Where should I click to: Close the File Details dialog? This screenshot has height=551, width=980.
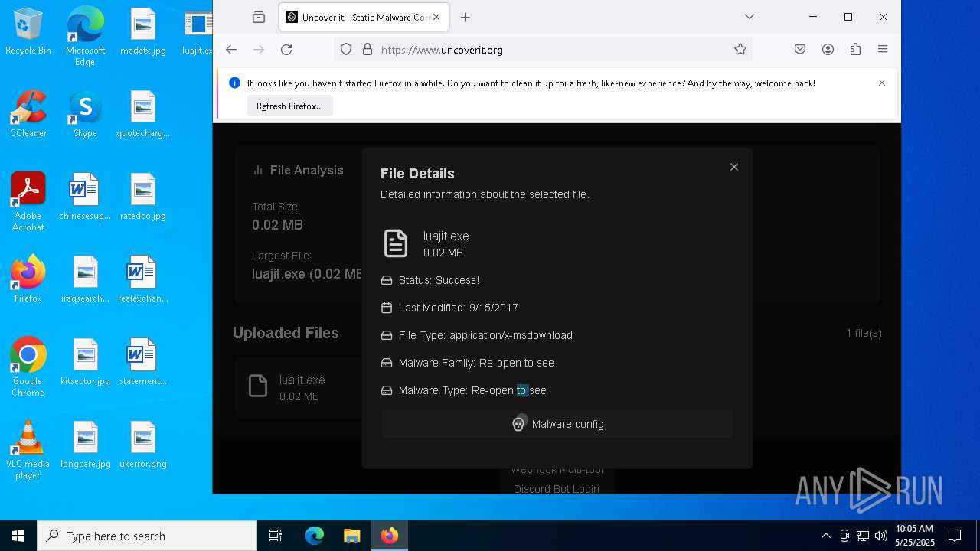coord(734,167)
